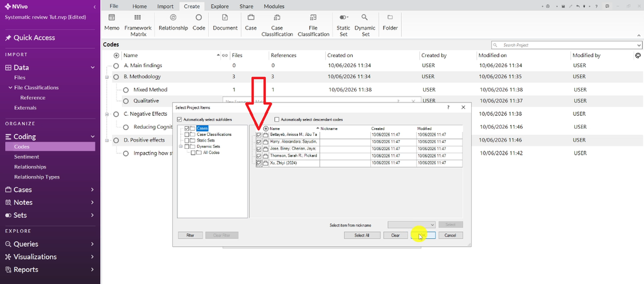Image resolution: width=644 pixels, height=284 pixels.
Task: Click the link column icon in Codes header
Action: [225, 55]
